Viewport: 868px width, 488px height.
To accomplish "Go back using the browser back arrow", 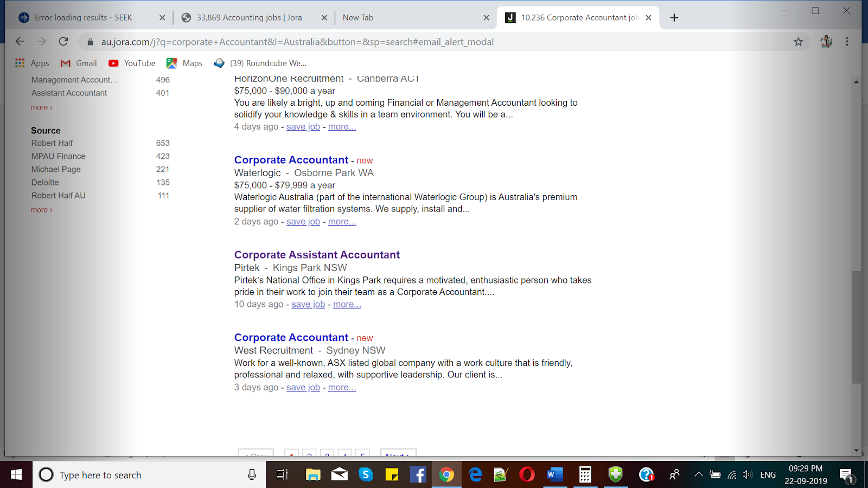I will [x=20, y=42].
